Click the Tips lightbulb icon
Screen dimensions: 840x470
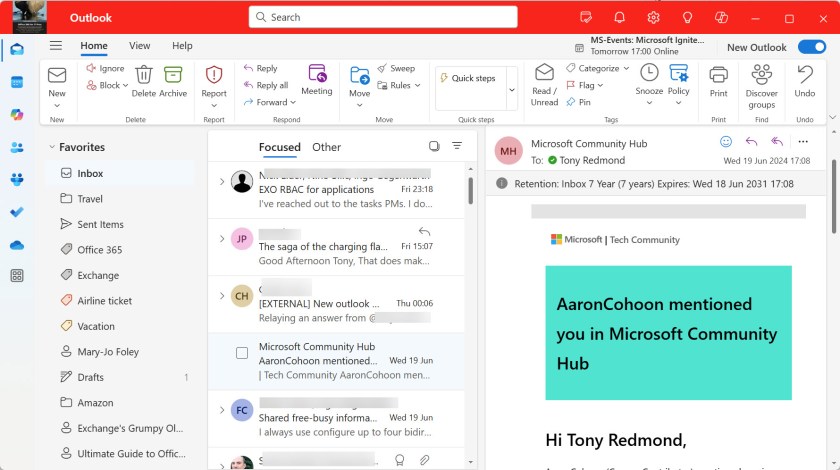[x=687, y=18]
